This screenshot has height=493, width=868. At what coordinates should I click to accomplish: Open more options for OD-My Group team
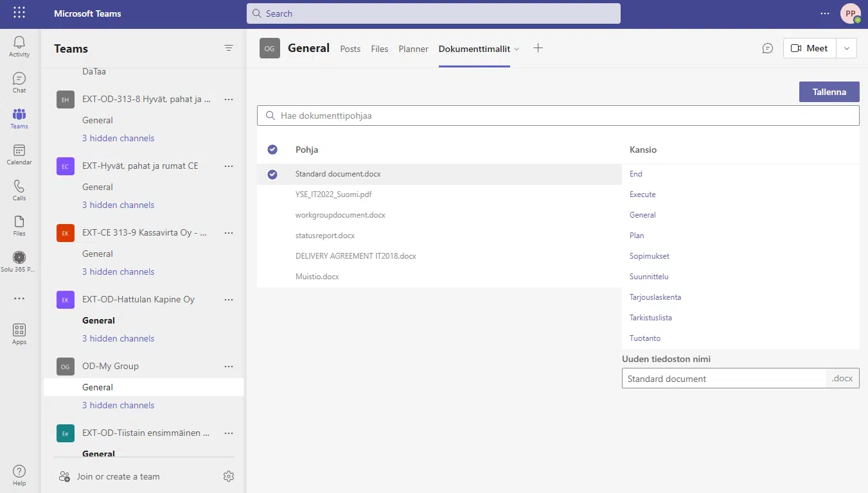pyautogui.click(x=229, y=367)
